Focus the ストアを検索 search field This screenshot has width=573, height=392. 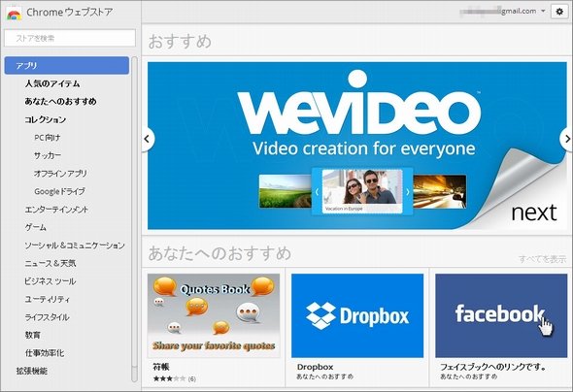pos(70,38)
